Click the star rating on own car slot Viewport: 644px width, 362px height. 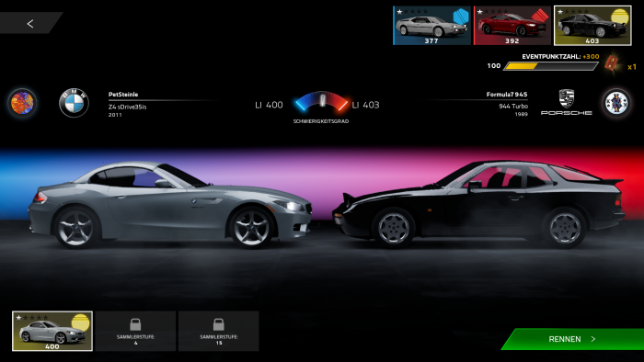[32, 317]
